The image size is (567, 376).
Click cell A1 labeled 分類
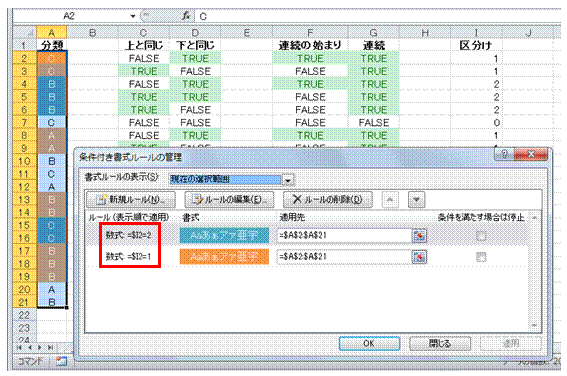click(52, 45)
